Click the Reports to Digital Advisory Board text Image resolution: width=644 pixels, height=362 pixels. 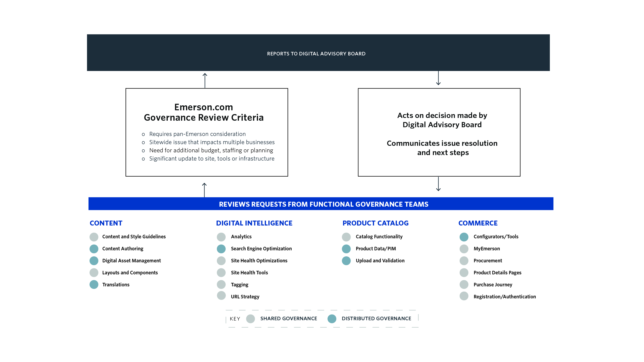pos(316,54)
